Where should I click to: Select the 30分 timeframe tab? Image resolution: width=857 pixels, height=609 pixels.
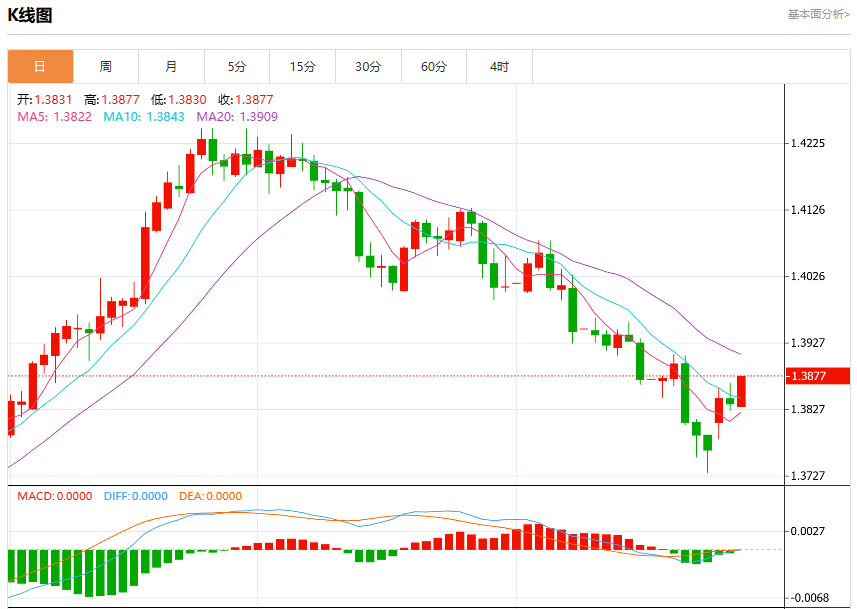(x=368, y=67)
